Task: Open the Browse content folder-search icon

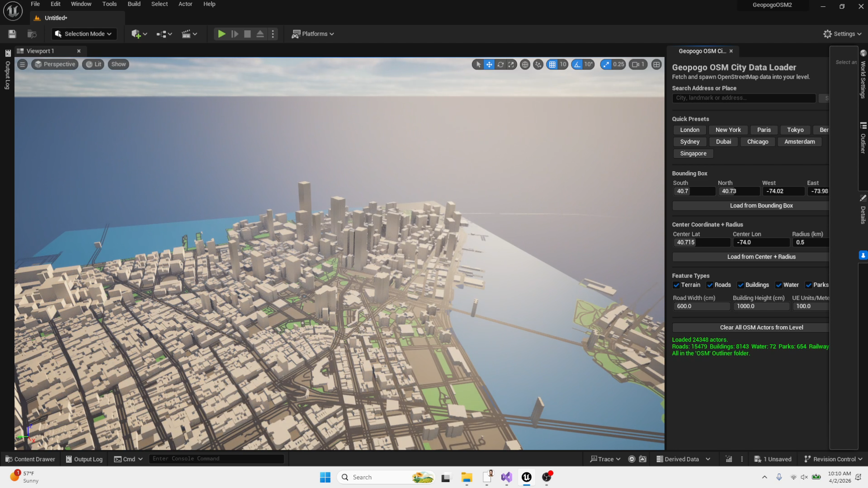Action: [32, 34]
